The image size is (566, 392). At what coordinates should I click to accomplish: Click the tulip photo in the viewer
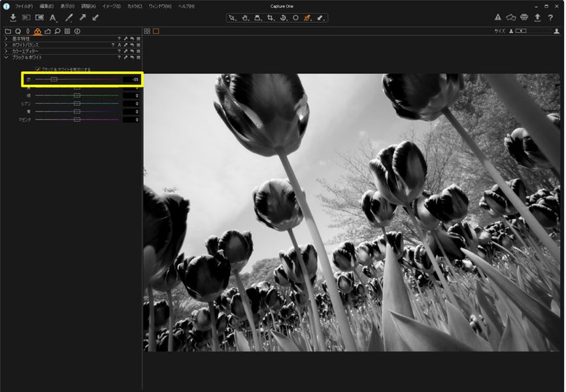352,212
